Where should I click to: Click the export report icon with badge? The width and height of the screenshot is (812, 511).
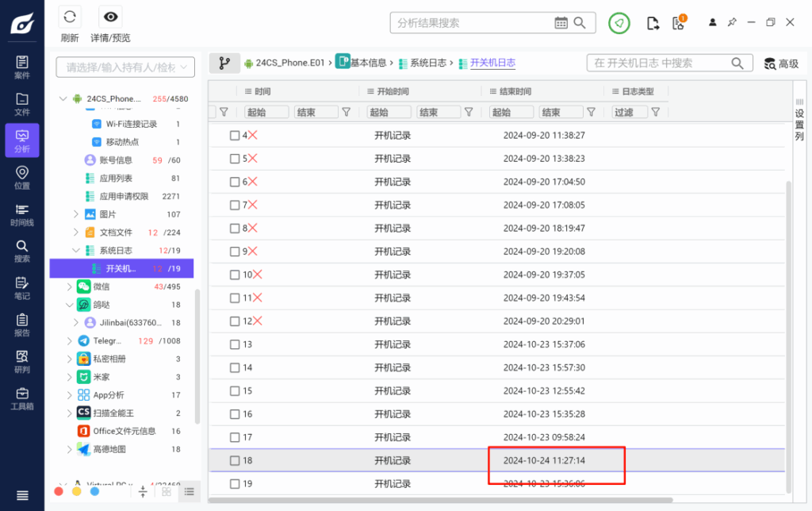point(678,25)
